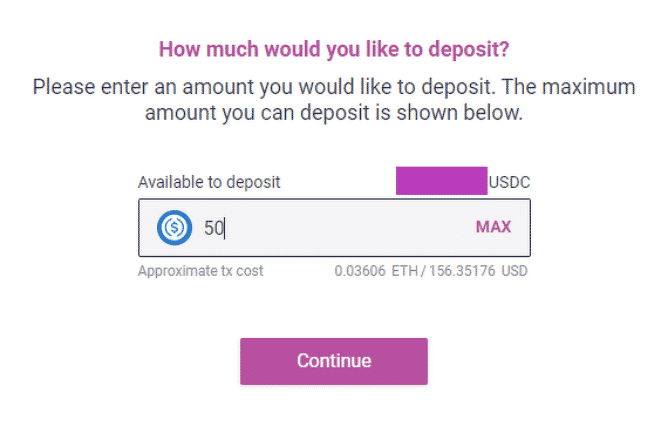Image resolution: width=661 pixels, height=426 pixels.
Task: Select the 0.03606 transaction cost value
Action: pyautogui.click(x=360, y=271)
